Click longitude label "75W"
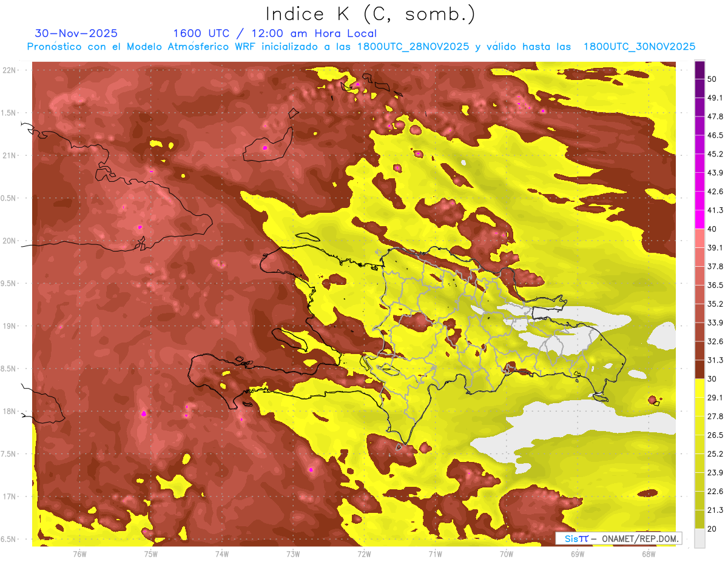The width and height of the screenshot is (728, 562). click(150, 554)
